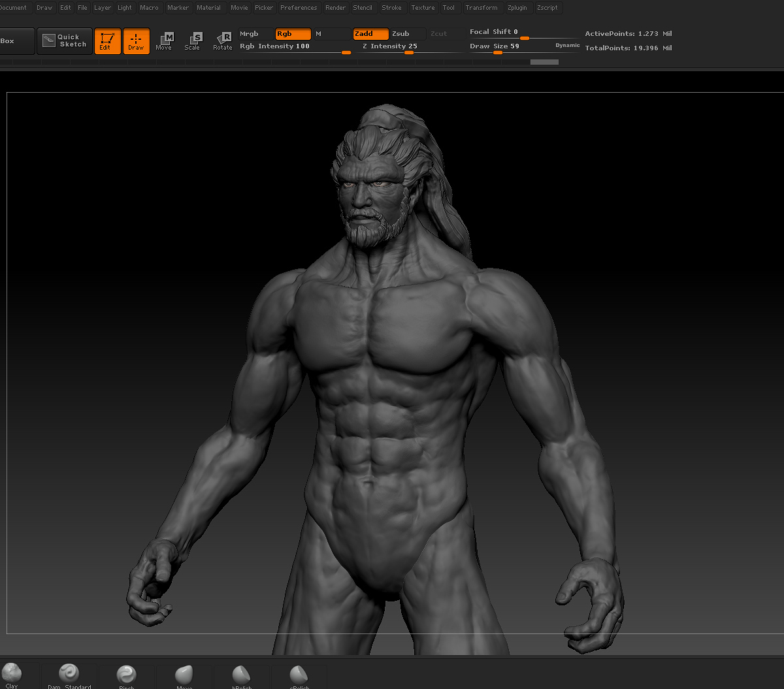Image resolution: width=784 pixels, height=689 pixels.
Task: Toggle Zadd sculpting mode
Action: tap(370, 34)
